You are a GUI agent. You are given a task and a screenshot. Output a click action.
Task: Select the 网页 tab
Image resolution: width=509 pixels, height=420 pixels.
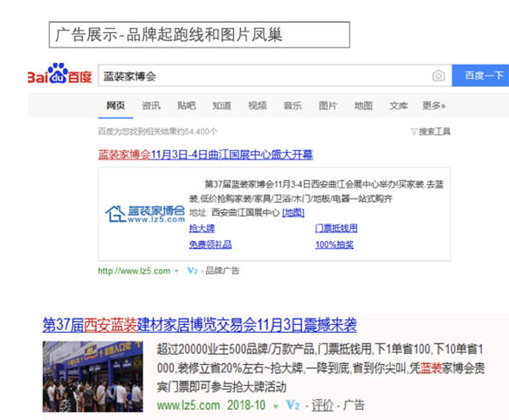[x=115, y=105]
